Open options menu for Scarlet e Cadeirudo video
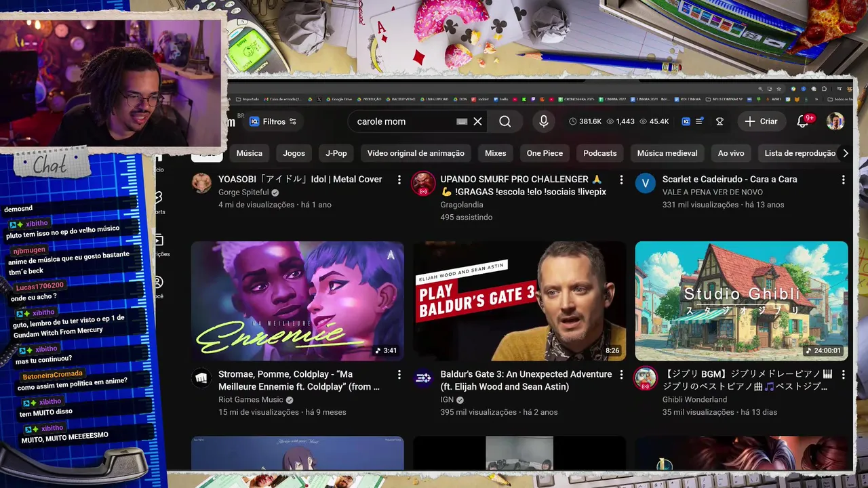The image size is (868, 488). (843, 180)
